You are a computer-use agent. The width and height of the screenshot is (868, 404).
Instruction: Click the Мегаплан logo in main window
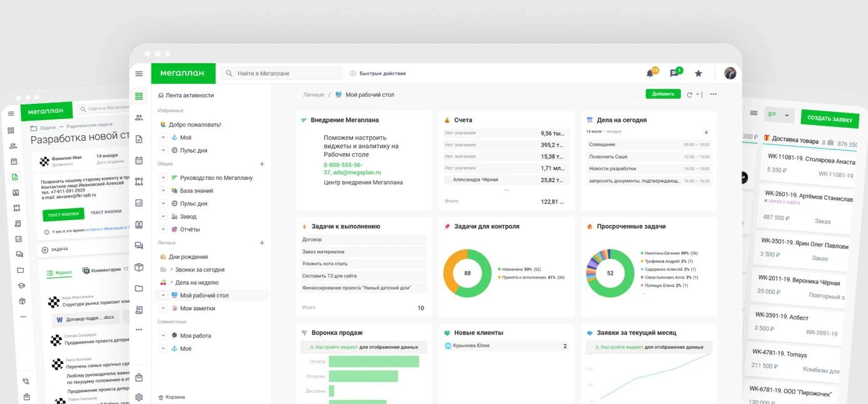pos(183,73)
